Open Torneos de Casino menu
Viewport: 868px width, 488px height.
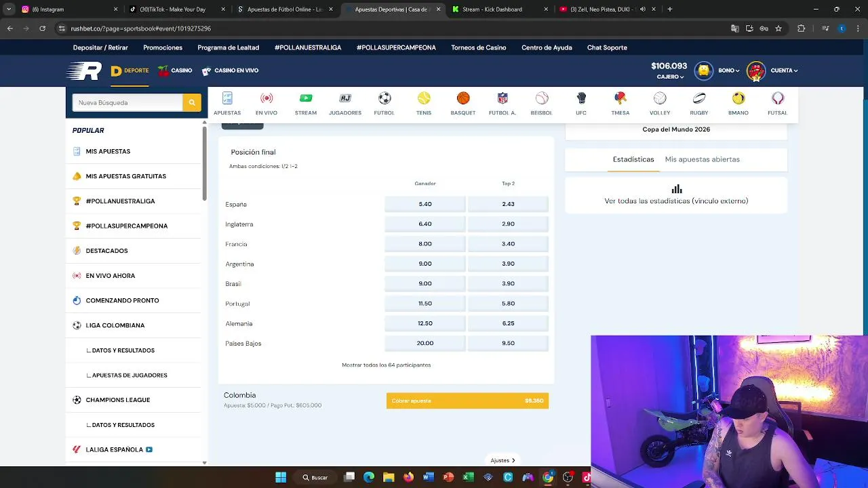pos(479,47)
